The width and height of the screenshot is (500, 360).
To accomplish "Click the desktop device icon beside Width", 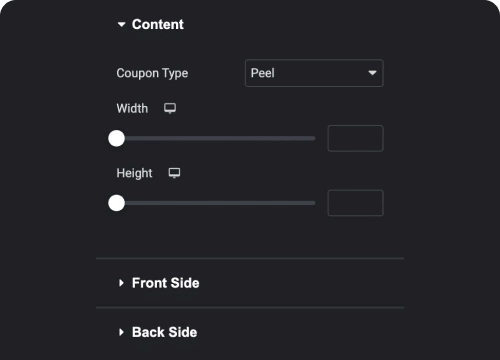I will [170, 108].
